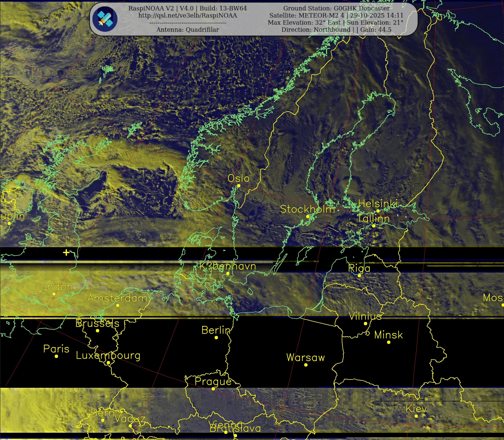
Task: Click the Ground Station G0GHK Doncaster text
Action: tap(336, 8)
